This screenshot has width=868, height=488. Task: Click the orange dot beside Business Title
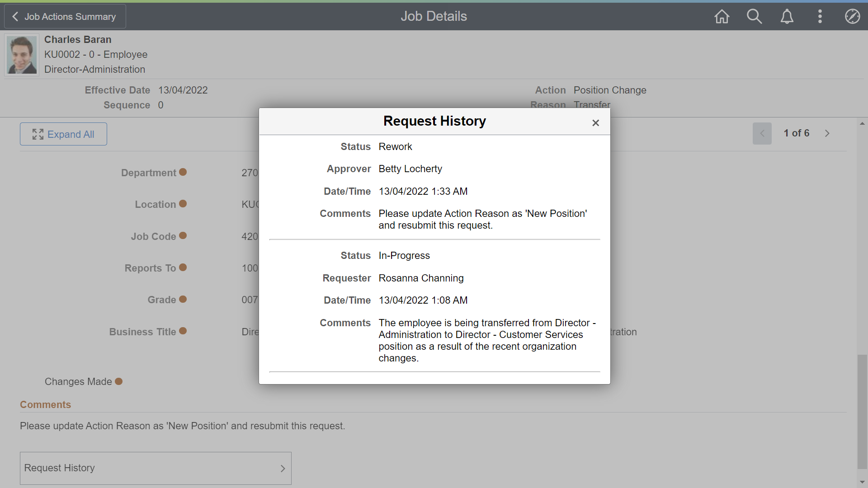point(183,331)
